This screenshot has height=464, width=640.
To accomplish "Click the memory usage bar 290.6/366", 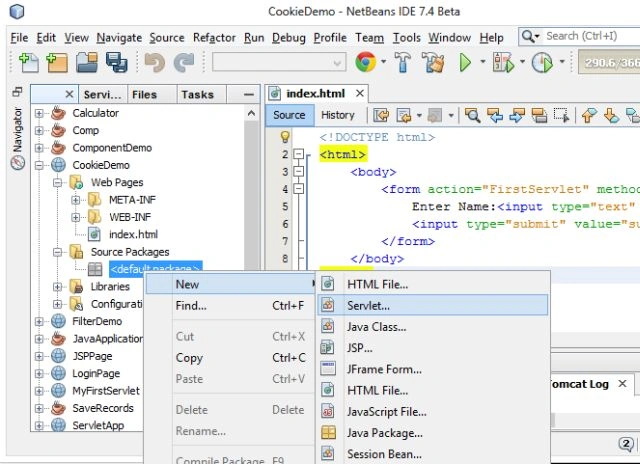I will [x=609, y=63].
